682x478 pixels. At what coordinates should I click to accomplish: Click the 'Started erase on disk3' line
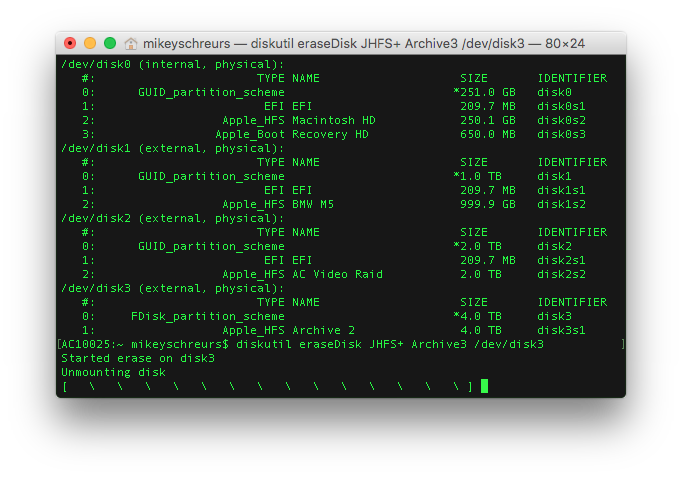tap(138, 358)
